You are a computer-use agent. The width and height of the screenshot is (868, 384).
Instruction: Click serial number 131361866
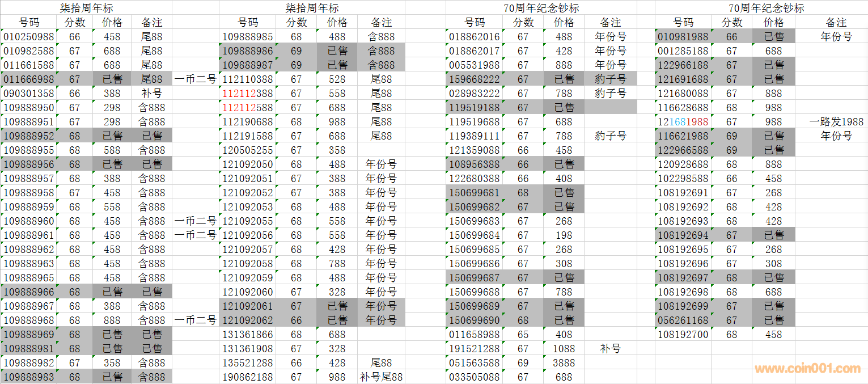click(x=247, y=335)
